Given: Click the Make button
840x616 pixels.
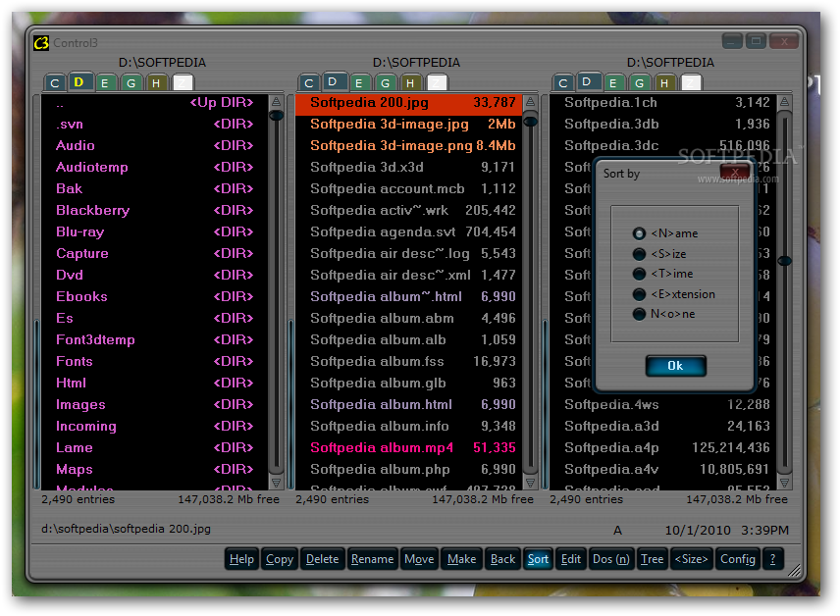Looking at the screenshot, I should (x=462, y=559).
